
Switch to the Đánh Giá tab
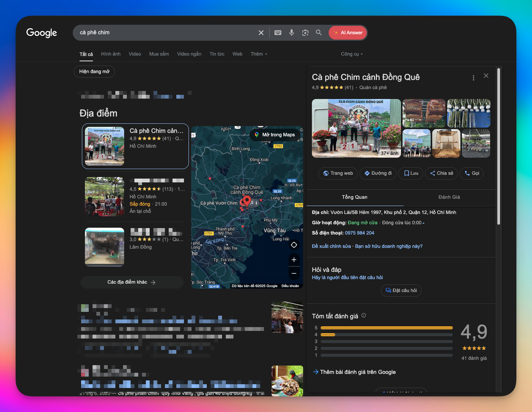point(449,197)
